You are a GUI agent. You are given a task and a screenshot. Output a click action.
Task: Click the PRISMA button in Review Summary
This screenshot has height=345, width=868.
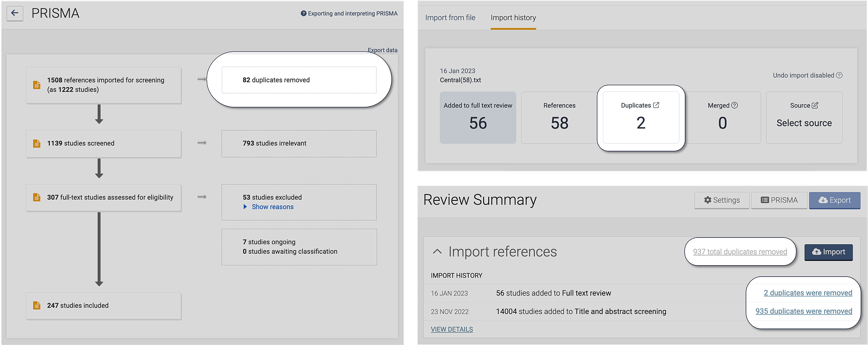(779, 200)
